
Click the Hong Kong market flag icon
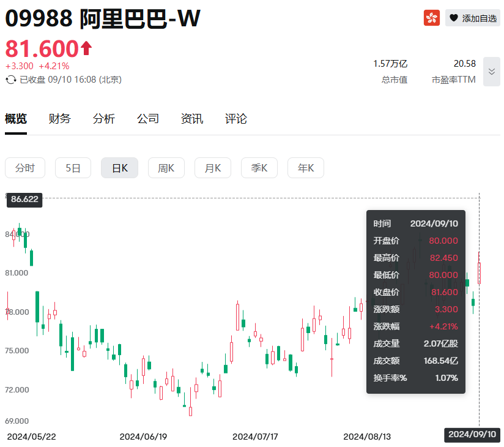[431, 18]
